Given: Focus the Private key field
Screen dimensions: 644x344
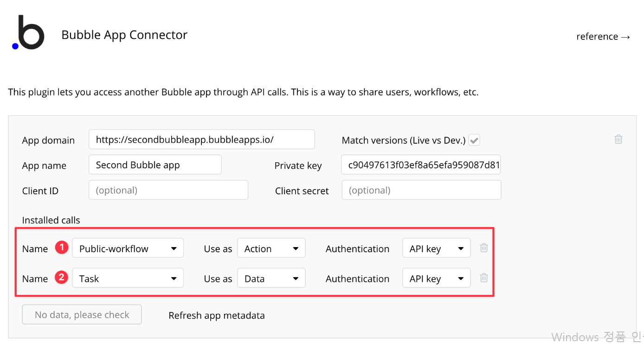Looking at the screenshot, I should (421, 165).
